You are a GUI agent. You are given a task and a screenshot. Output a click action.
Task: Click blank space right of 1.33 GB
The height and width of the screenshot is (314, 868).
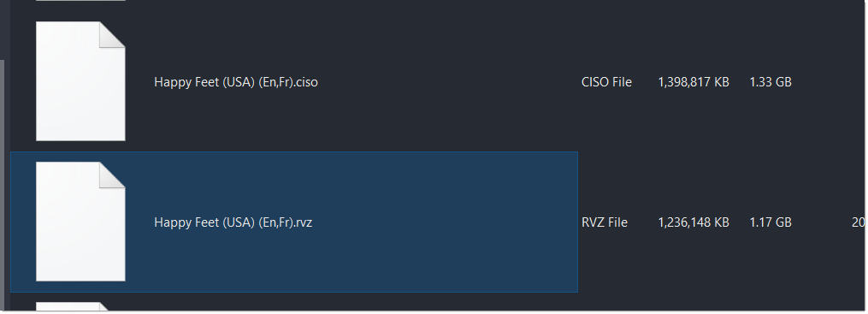[x=828, y=82]
